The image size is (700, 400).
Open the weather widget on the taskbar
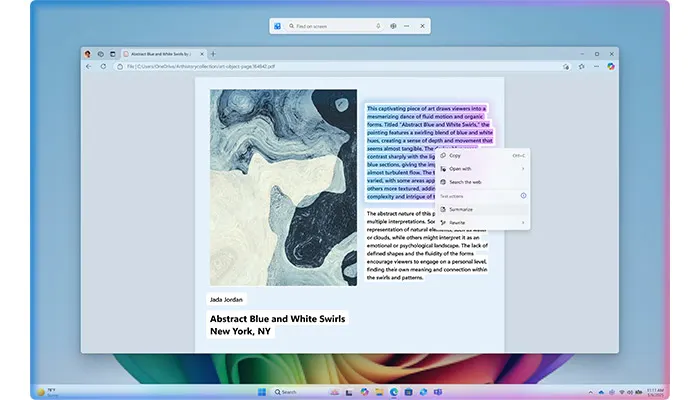47,392
